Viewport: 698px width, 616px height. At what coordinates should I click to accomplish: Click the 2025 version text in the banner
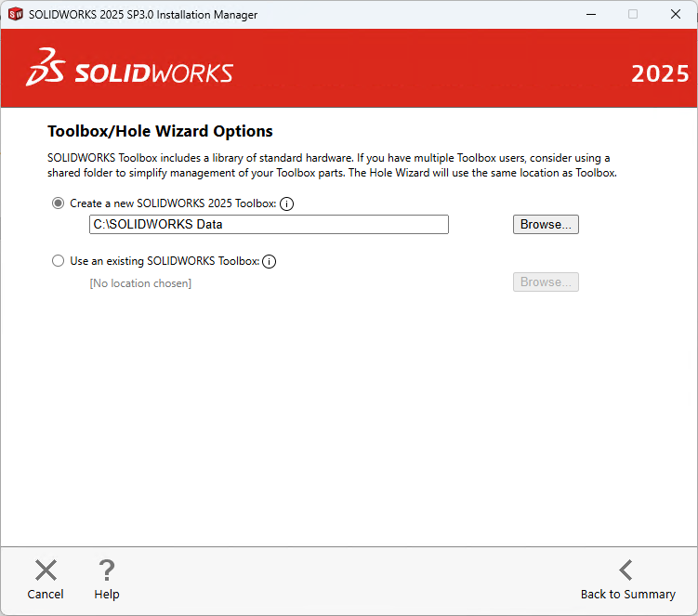pos(660,74)
